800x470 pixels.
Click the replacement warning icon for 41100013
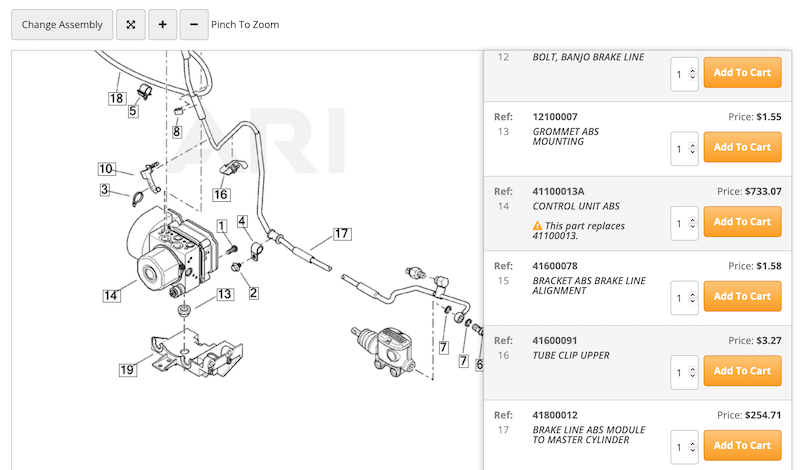click(538, 226)
